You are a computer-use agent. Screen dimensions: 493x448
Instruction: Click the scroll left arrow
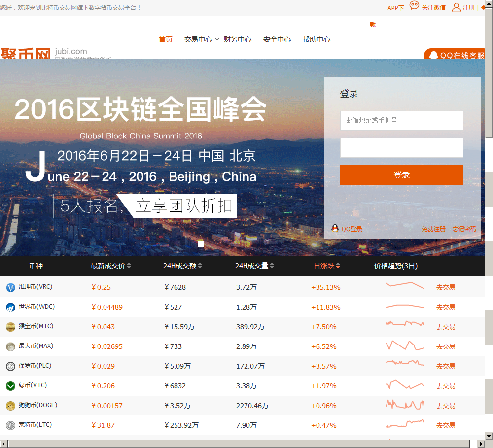[x=3, y=444]
